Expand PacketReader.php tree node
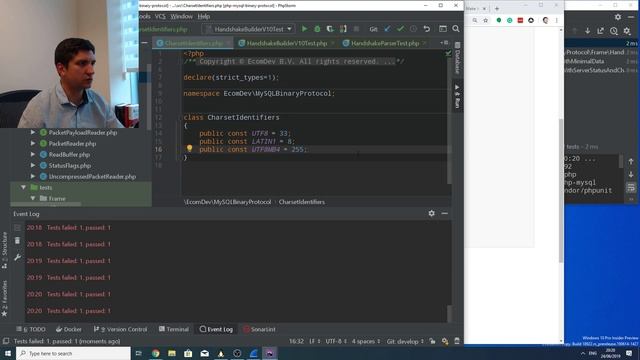This screenshot has width=640, height=360. 33,143
